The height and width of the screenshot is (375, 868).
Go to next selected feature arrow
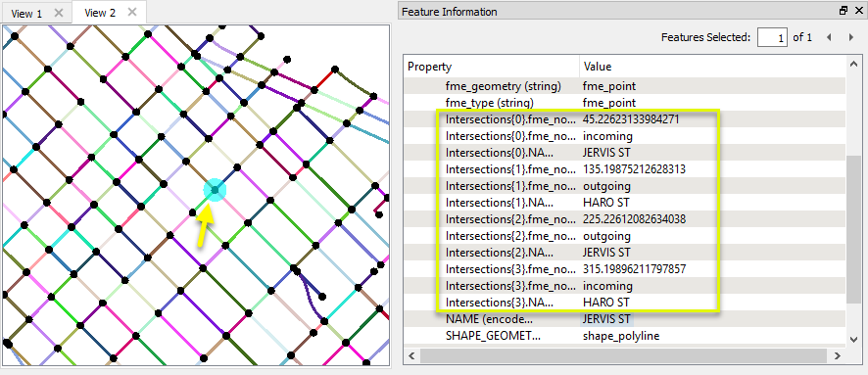(851, 37)
